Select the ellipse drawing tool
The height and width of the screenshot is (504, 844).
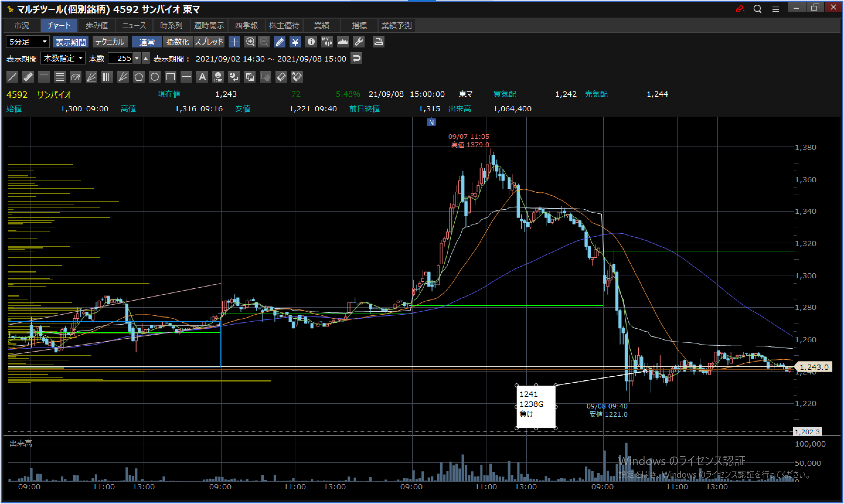(x=154, y=77)
